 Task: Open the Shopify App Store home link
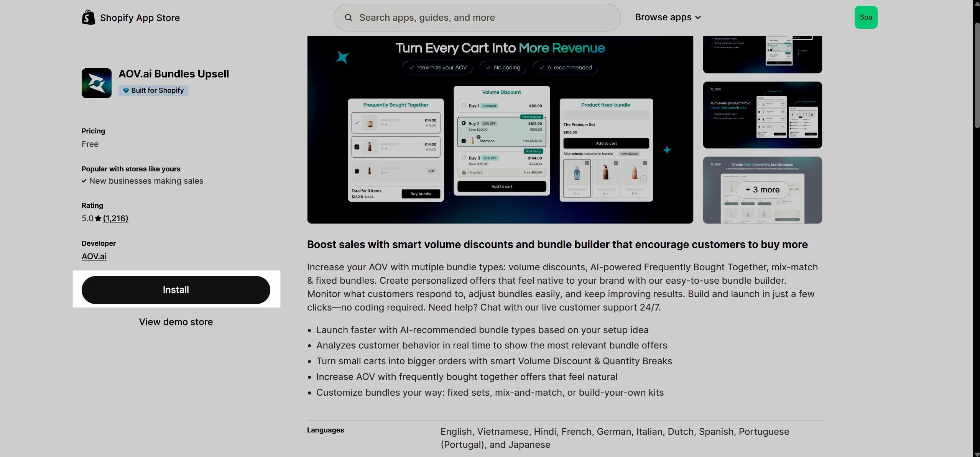(x=140, y=18)
